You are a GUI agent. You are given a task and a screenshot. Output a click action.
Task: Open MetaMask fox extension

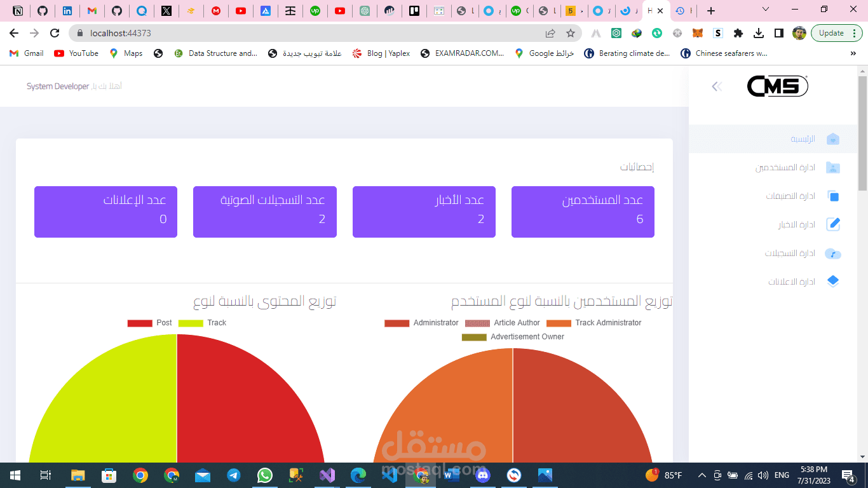[698, 33]
